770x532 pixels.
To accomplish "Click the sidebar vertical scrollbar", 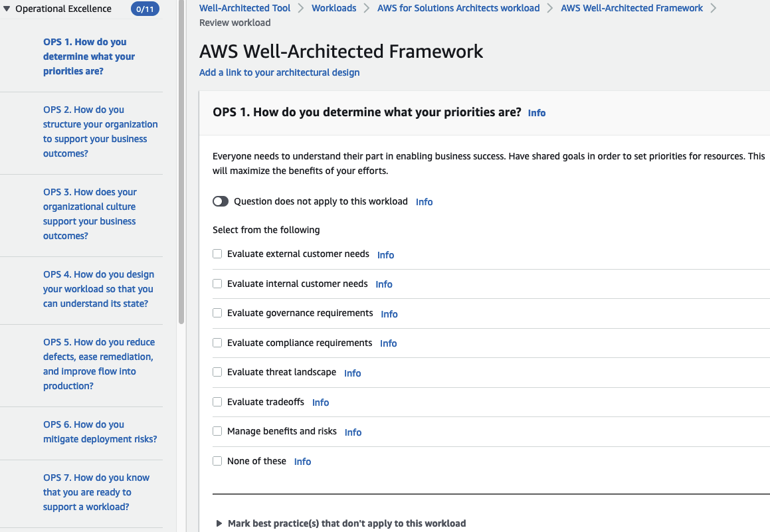I will [x=181, y=162].
